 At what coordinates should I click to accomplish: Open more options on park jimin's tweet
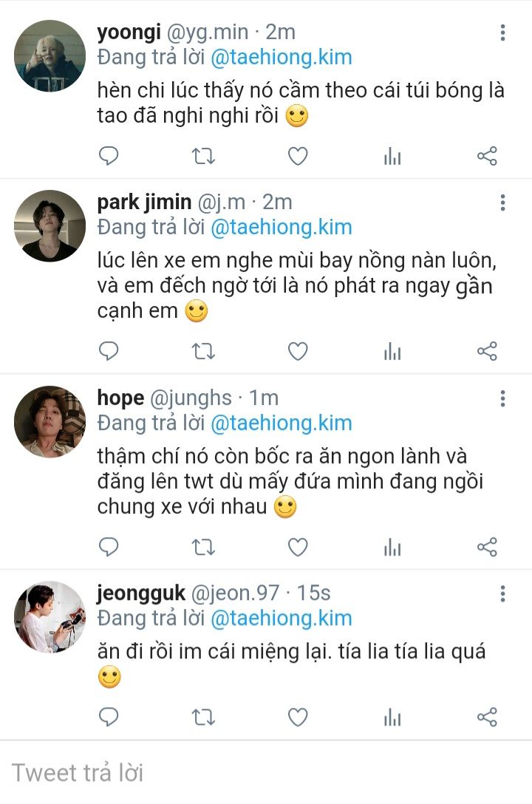pos(502,202)
